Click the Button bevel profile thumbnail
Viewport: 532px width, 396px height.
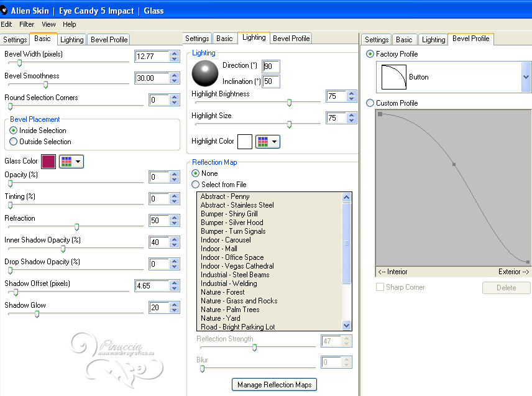click(x=393, y=77)
